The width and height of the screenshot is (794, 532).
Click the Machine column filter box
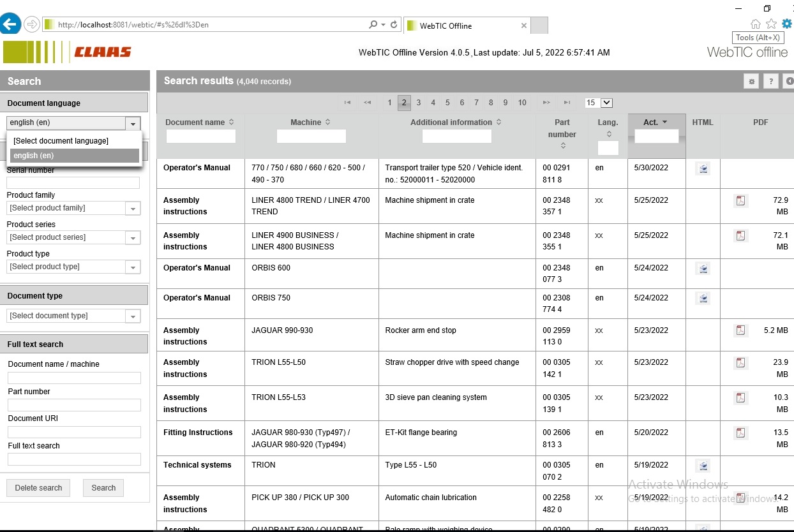pyautogui.click(x=311, y=137)
